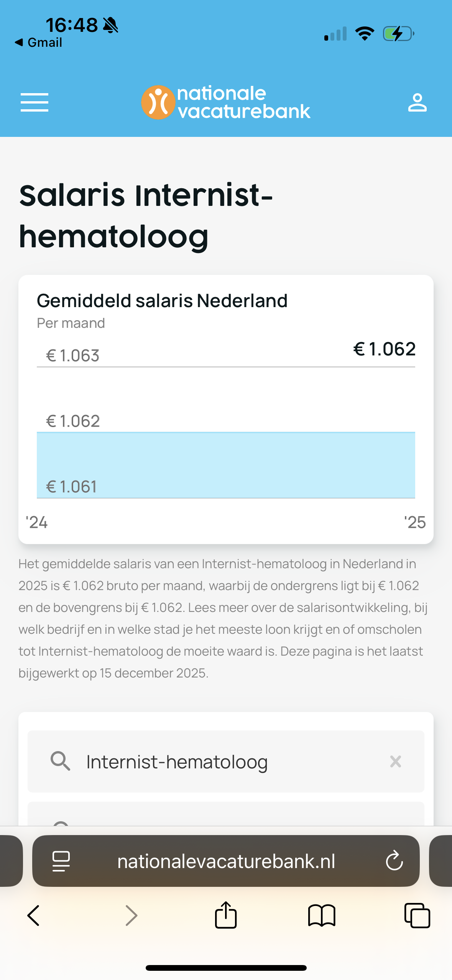Return to Gmail via back arrow
Viewport: 452px width, 980px height.
point(38,43)
